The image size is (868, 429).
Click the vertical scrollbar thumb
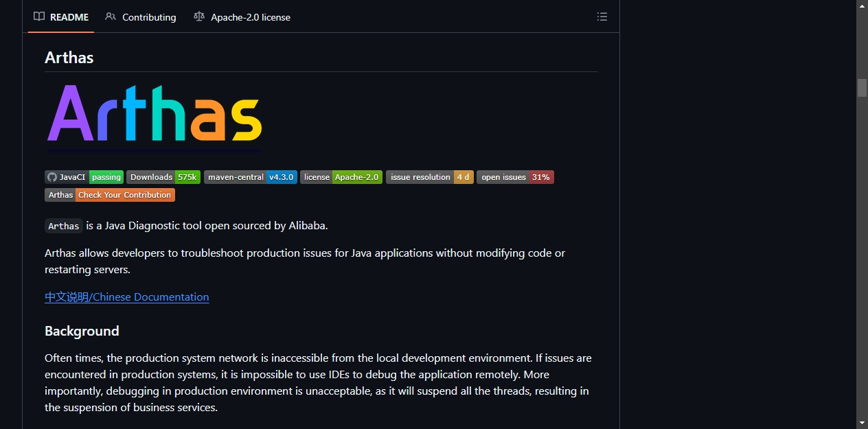point(862,88)
